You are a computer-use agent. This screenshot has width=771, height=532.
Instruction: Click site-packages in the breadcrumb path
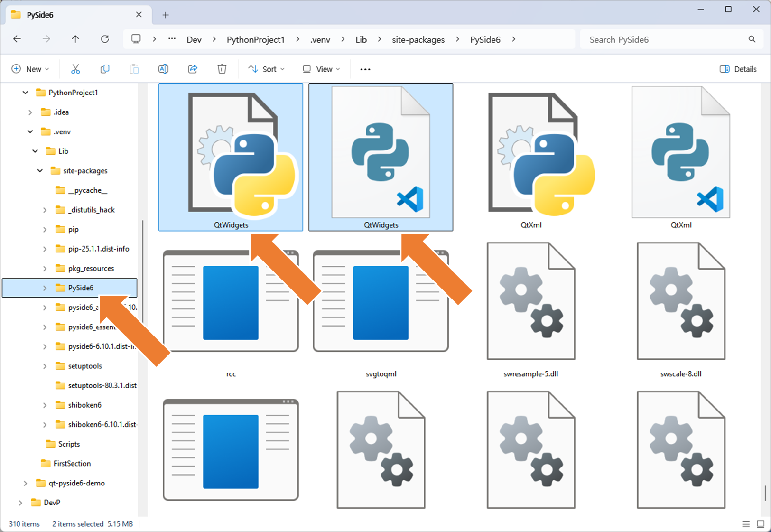[x=418, y=40]
